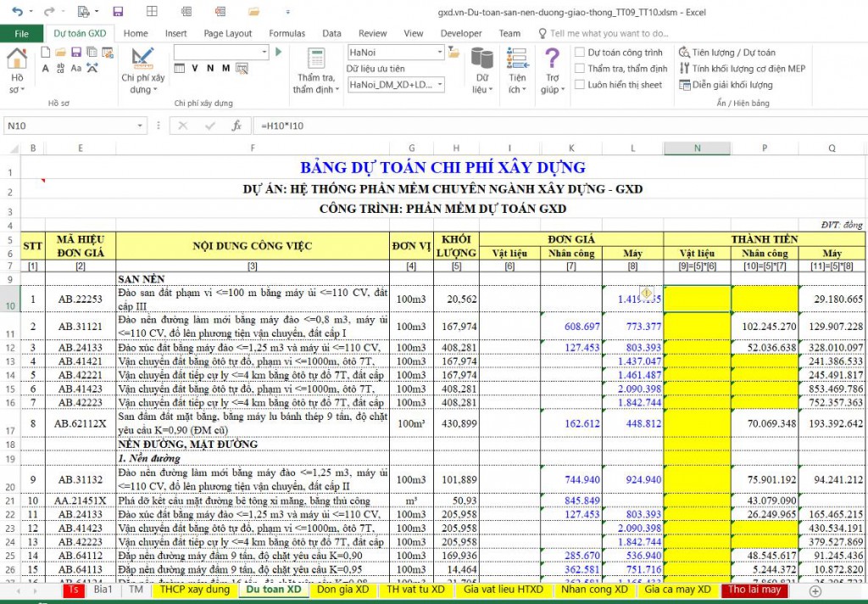
Task: Click the open folder icon in Hồ sơ group
Action: pos(61,52)
